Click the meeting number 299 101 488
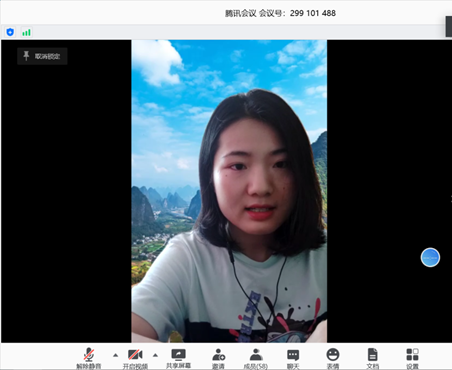The image size is (452, 370). pyautogui.click(x=313, y=13)
